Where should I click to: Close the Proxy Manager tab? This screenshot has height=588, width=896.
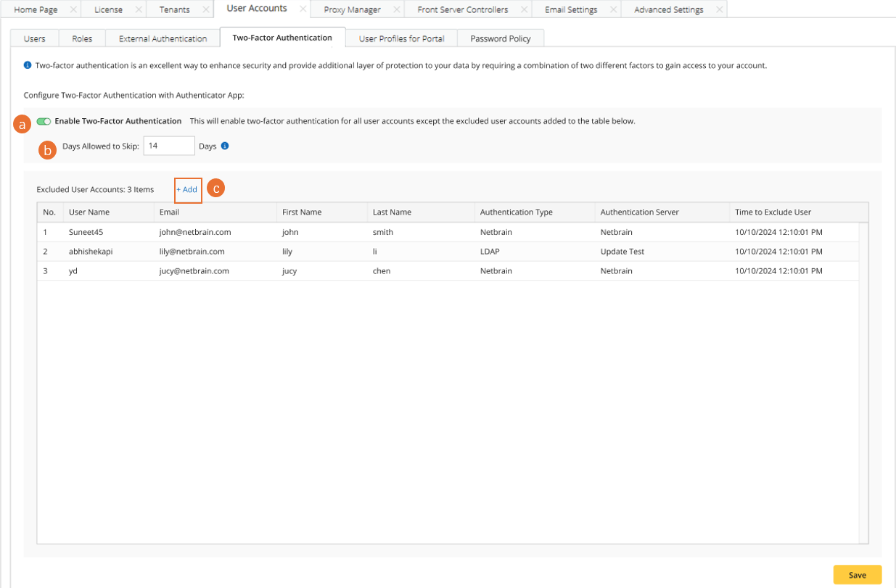pos(396,9)
